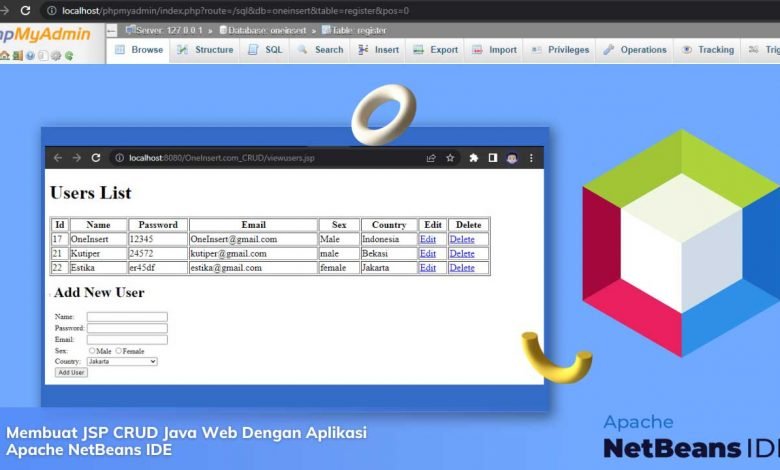Click country cell 'Indonesia'

pyautogui.click(x=389, y=239)
